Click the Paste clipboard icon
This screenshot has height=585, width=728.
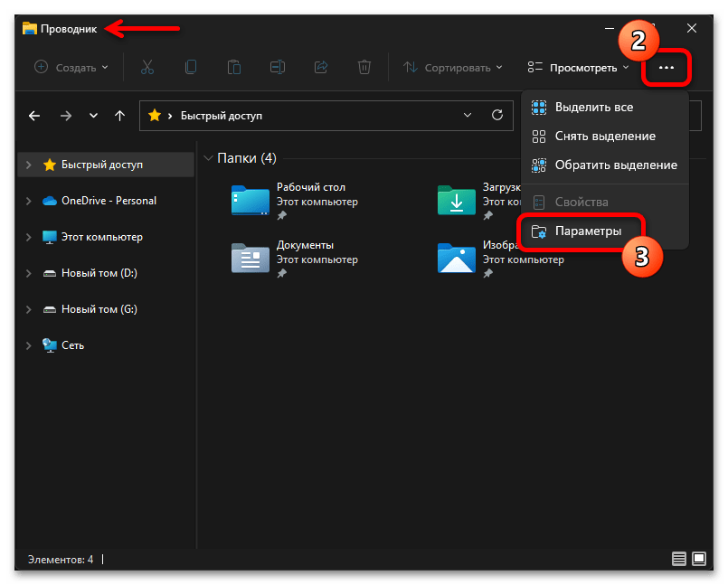coord(233,67)
